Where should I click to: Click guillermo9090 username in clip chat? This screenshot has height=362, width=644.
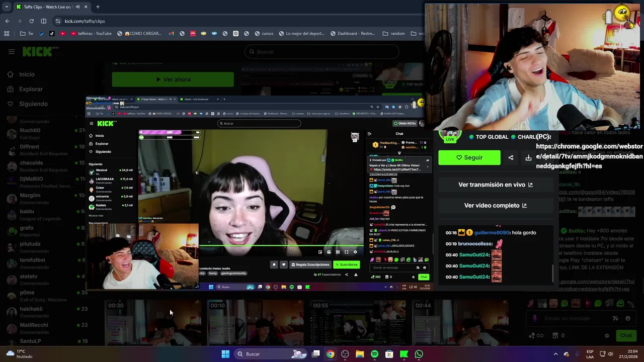pyautogui.click(x=492, y=233)
